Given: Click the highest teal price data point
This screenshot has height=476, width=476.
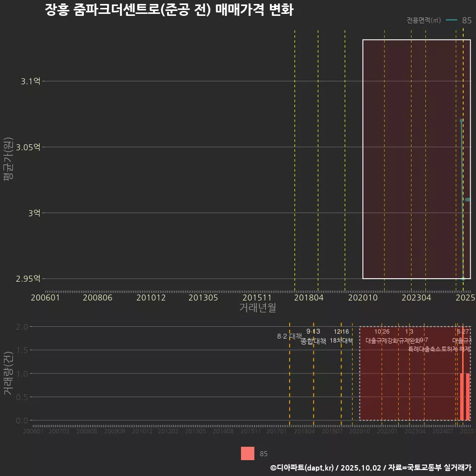Looking at the screenshot, I should coord(461,120).
